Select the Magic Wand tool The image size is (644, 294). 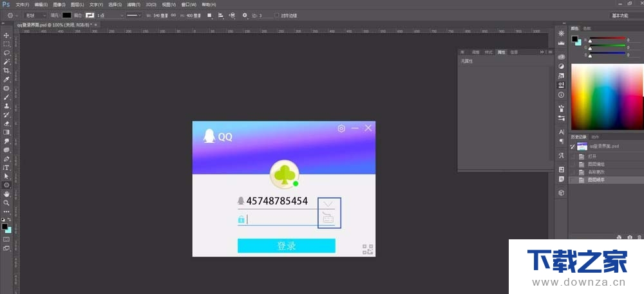pos(6,62)
